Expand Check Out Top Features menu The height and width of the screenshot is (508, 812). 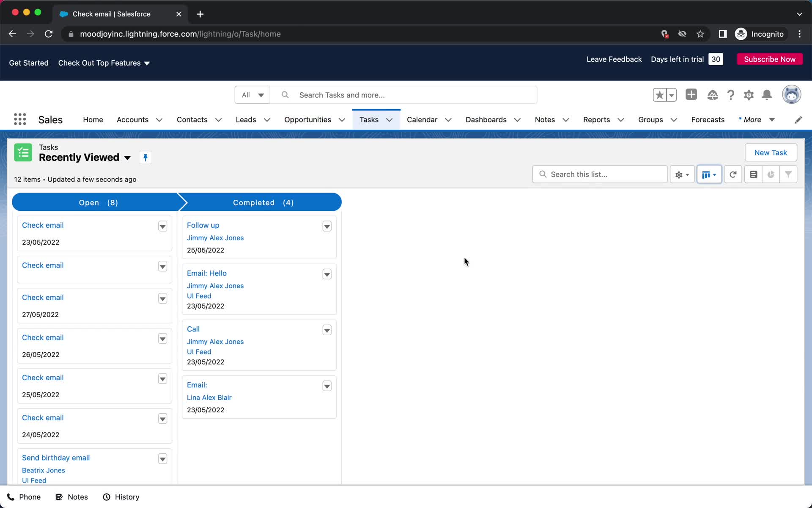pos(104,63)
